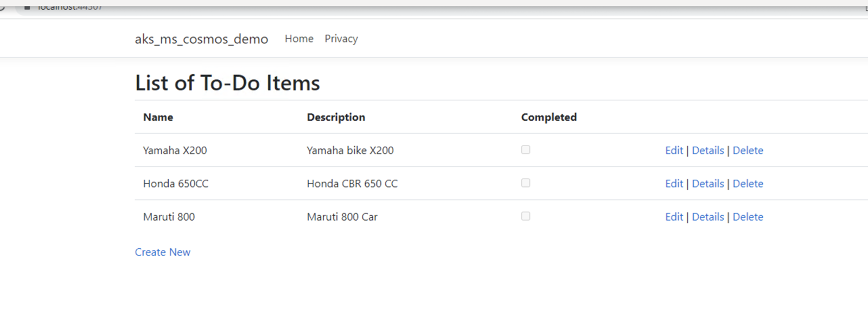
Task: Delete the Maruti 800 item
Action: click(x=748, y=216)
